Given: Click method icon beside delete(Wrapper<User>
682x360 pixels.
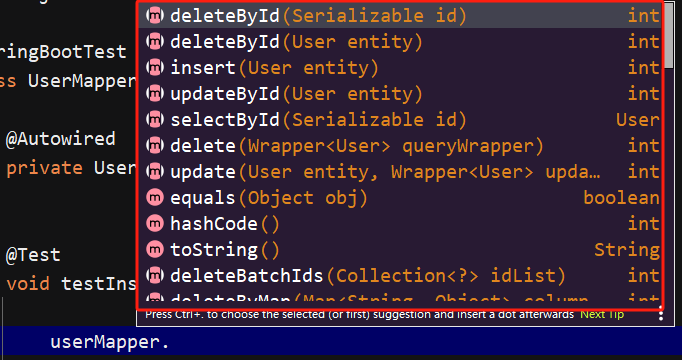Looking at the screenshot, I should pyautogui.click(x=155, y=146).
